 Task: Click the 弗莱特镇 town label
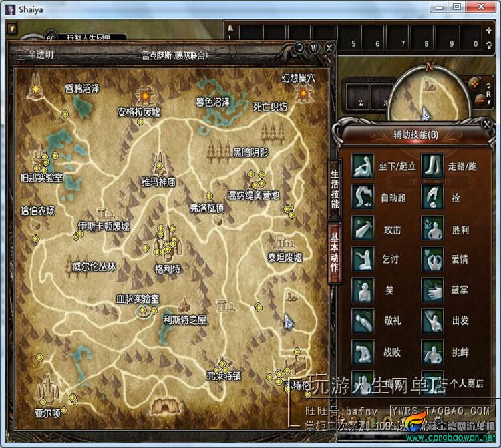tap(224, 376)
